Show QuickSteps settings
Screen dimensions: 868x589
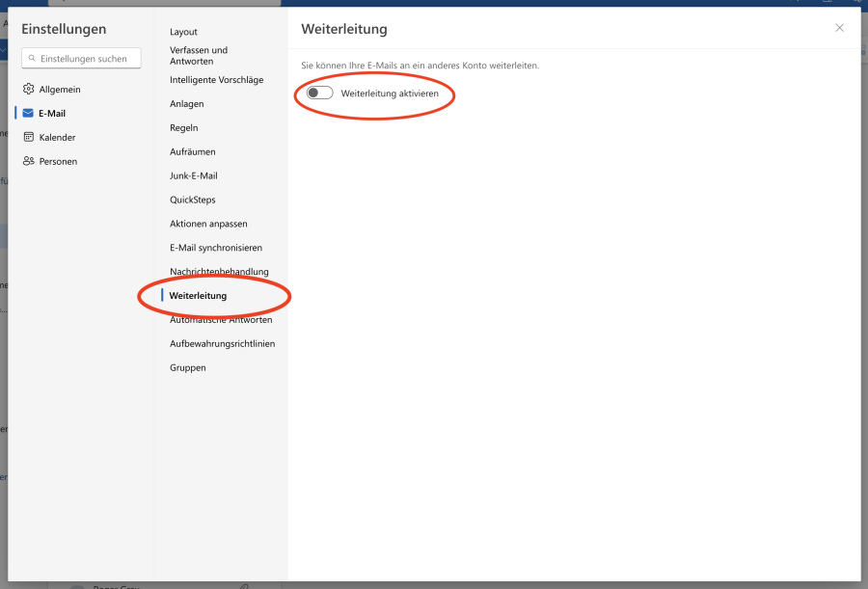[x=192, y=200]
